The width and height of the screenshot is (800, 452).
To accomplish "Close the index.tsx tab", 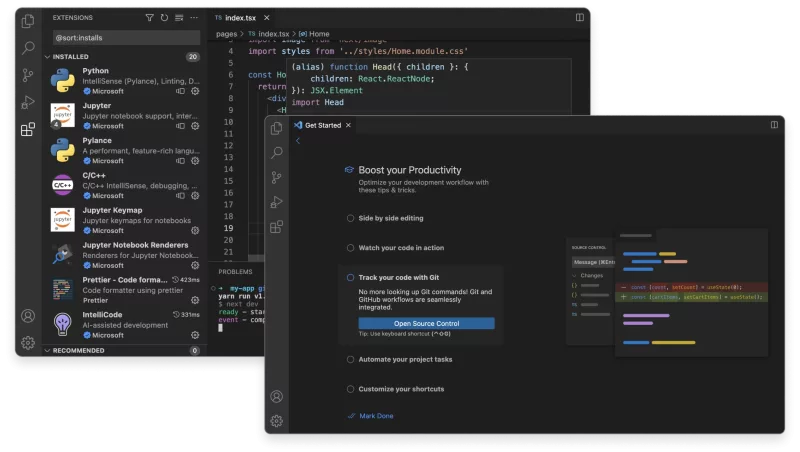I will pyautogui.click(x=266, y=18).
